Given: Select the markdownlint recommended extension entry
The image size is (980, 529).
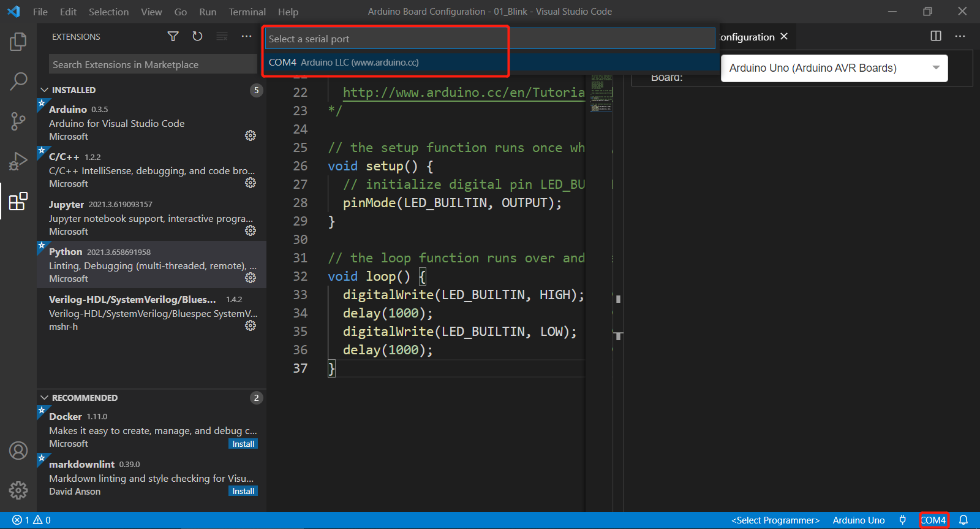Looking at the screenshot, I should pyautogui.click(x=151, y=478).
